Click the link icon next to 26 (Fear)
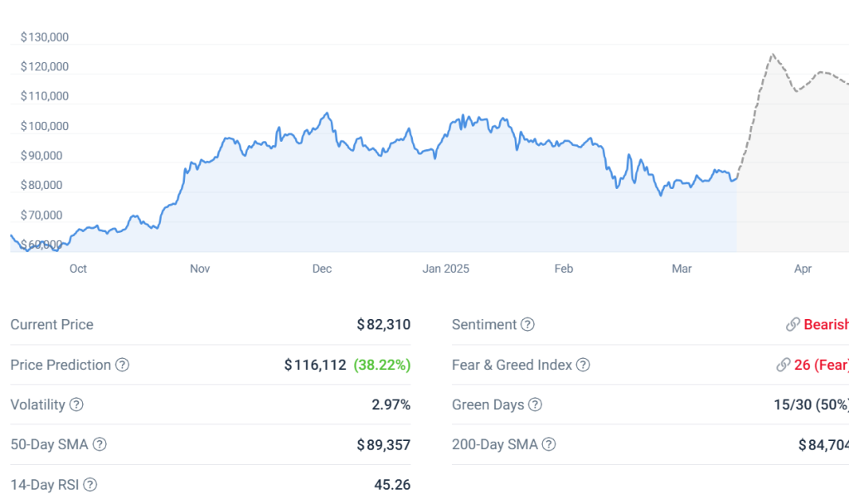This screenshot has height=504, width=849. click(783, 365)
